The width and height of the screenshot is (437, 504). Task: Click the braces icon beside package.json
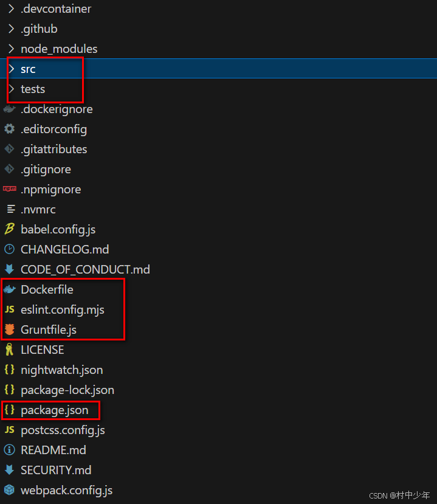coord(9,410)
